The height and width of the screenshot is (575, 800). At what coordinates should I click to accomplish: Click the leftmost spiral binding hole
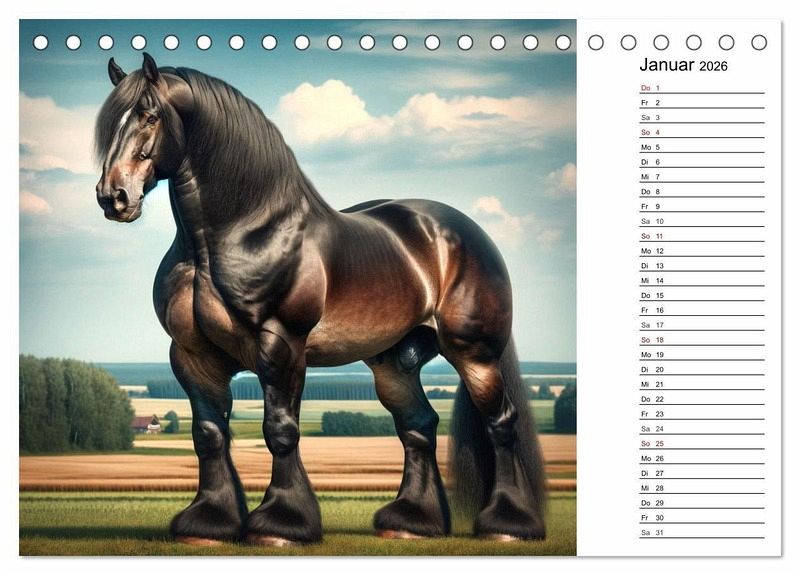click(40, 43)
